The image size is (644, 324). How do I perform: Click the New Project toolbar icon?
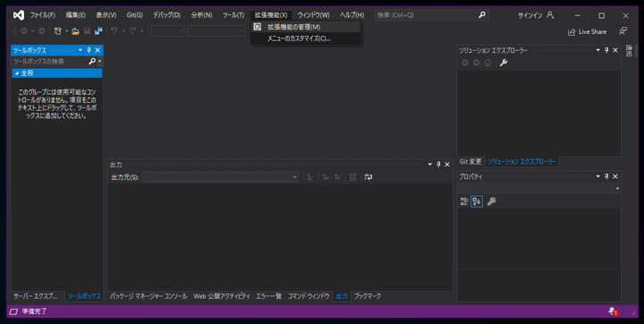point(58,30)
